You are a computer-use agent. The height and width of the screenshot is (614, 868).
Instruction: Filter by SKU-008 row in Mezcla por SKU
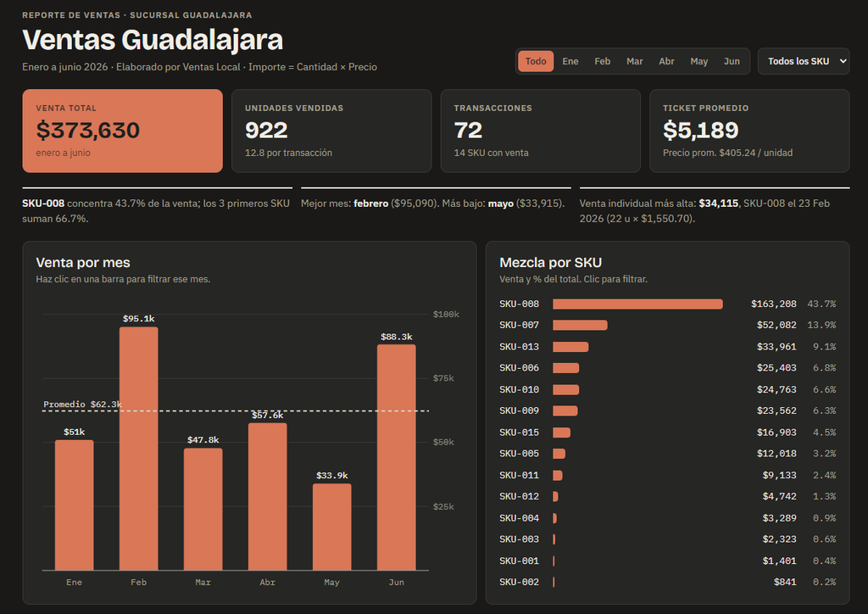click(668, 304)
